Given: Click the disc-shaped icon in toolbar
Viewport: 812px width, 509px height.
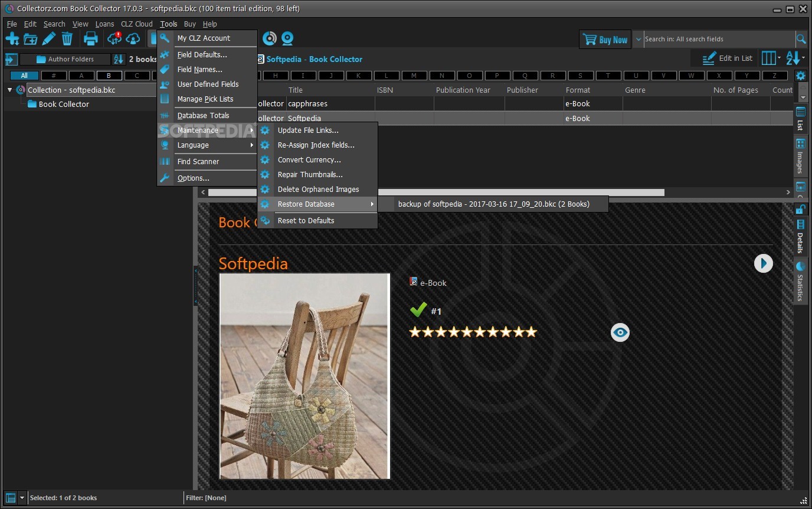Looking at the screenshot, I should (x=269, y=38).
